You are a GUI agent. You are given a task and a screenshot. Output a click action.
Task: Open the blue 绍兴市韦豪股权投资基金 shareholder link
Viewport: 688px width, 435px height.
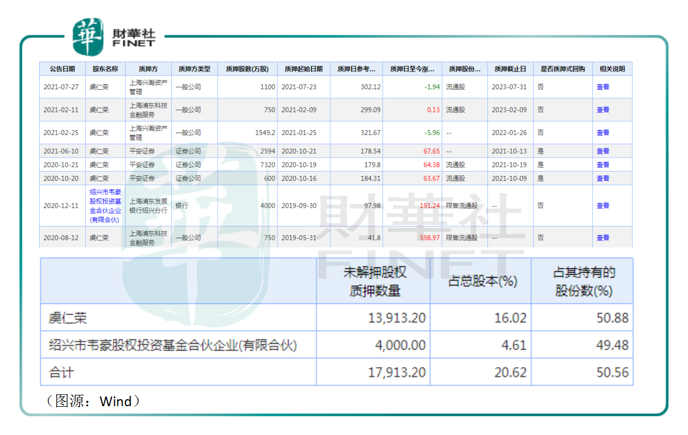coord(105,206)
